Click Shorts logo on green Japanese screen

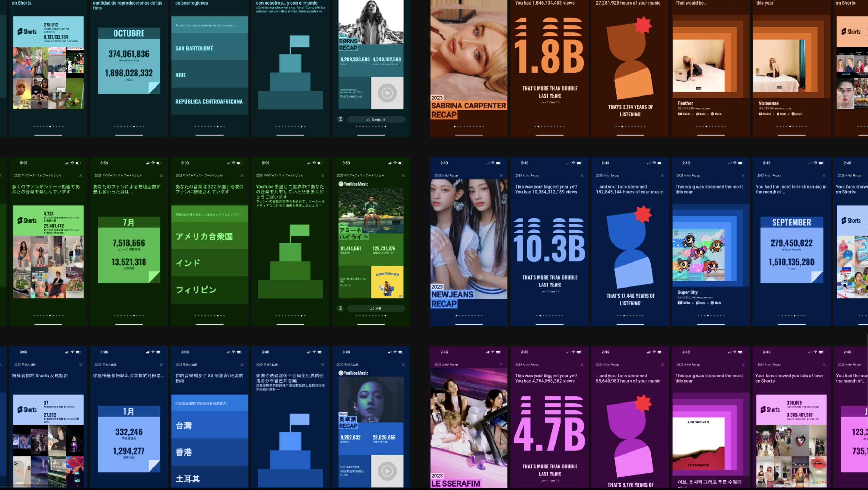(27, 221)
